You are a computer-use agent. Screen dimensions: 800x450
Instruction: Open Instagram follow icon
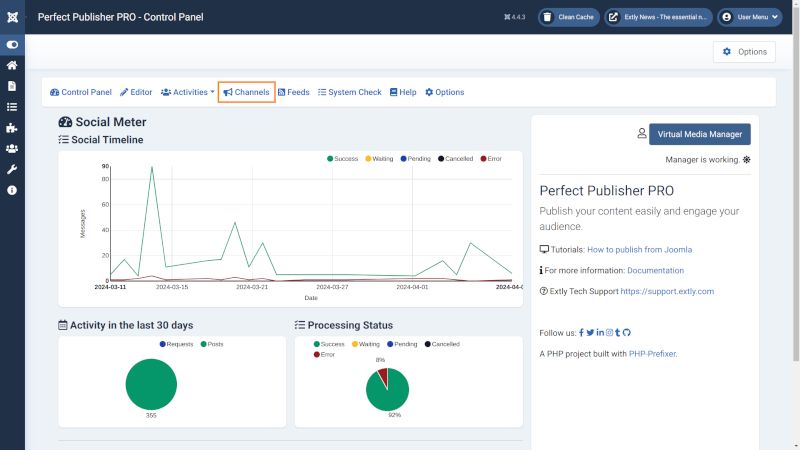(x=609, y=333)
